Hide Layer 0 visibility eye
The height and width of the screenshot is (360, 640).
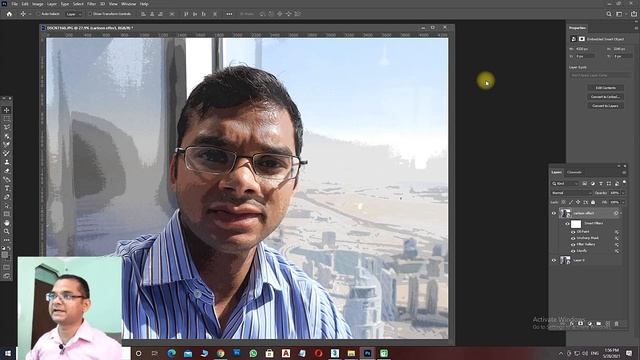(x=554, y=260)
